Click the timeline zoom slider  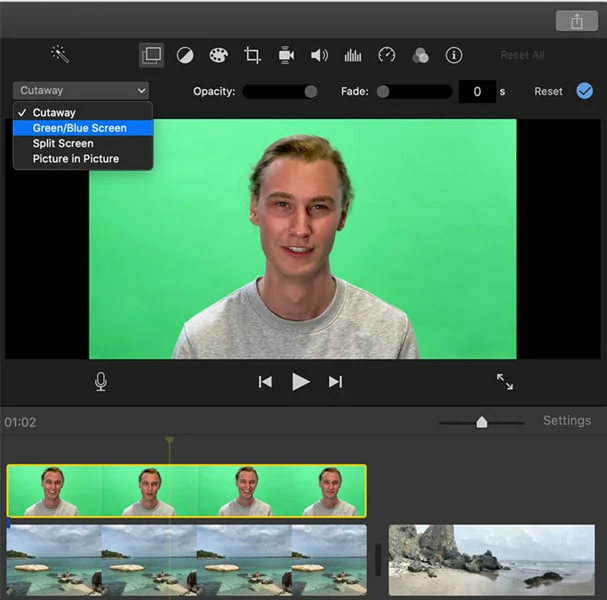pyautogui.click(x=482, y=422)
